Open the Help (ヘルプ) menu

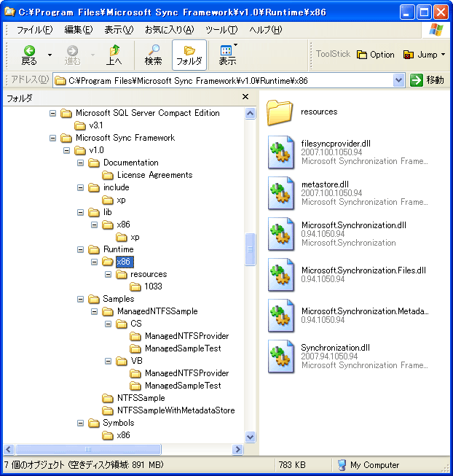[x=266, y=30]
